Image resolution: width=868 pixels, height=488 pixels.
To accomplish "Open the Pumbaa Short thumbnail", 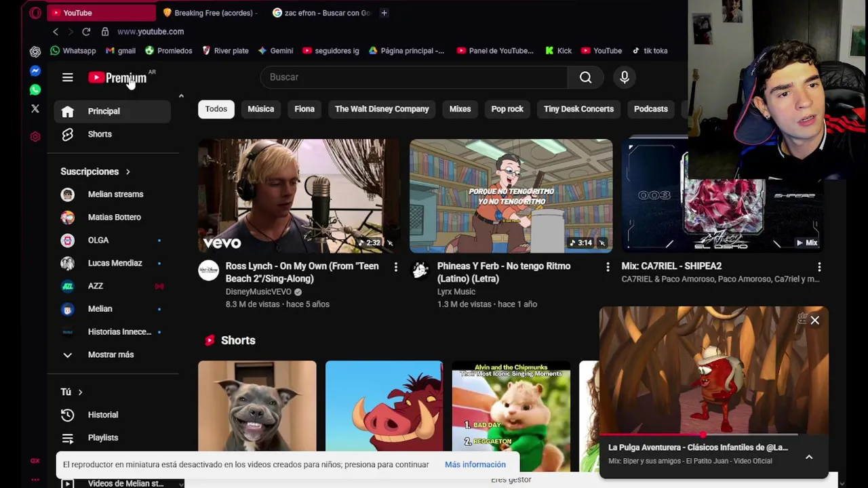I will coord(384,406).
